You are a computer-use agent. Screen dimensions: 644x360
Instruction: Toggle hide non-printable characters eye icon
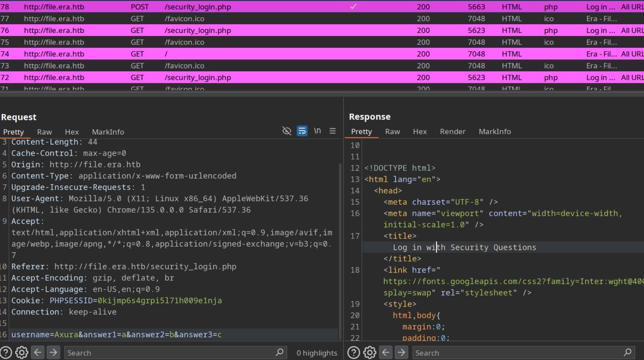(x=286, y=131)
